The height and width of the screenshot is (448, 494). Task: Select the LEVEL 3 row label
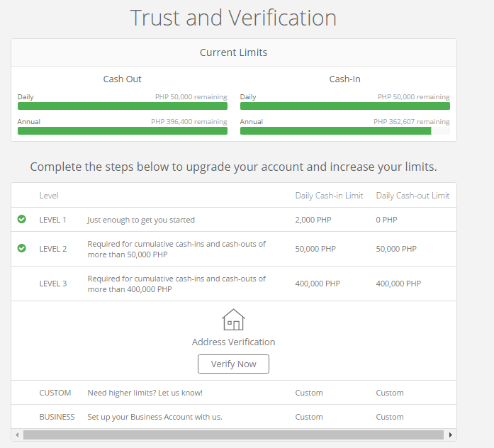click(x=53, y=284)
